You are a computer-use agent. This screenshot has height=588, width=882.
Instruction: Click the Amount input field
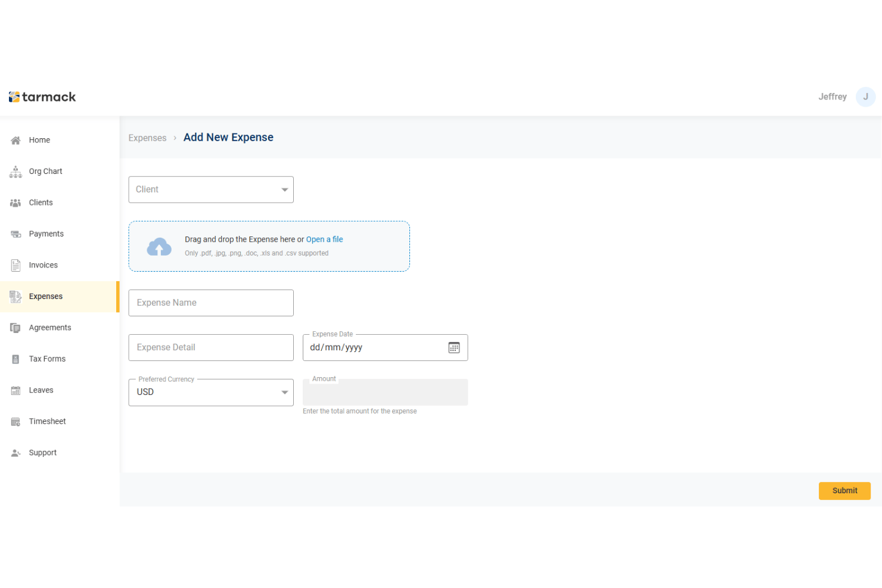tap(385, 393)
